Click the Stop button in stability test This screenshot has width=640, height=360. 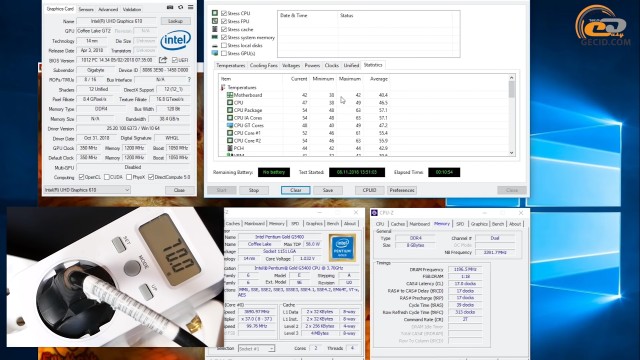(254, 190)
